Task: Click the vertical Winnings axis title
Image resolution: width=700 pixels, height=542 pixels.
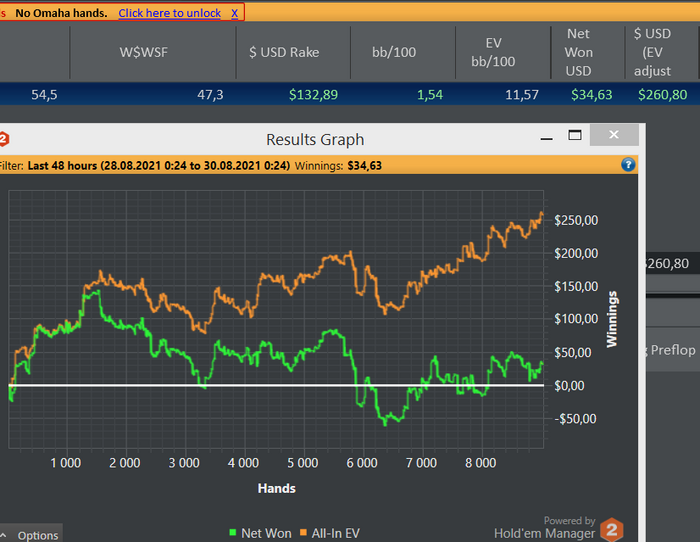Action: (612, 319)
